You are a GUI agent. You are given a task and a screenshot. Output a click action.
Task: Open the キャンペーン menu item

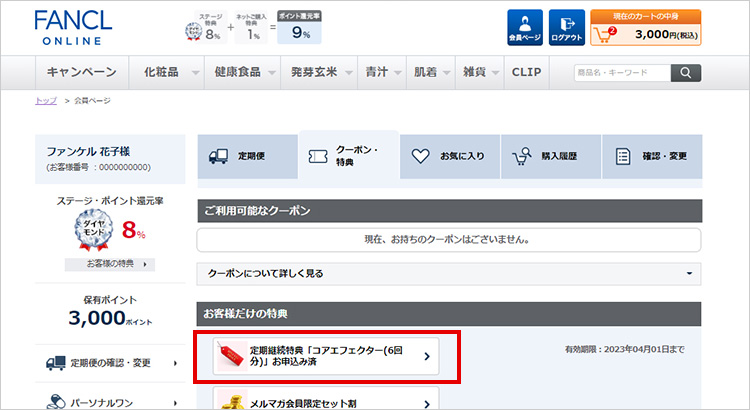point(82,72)
